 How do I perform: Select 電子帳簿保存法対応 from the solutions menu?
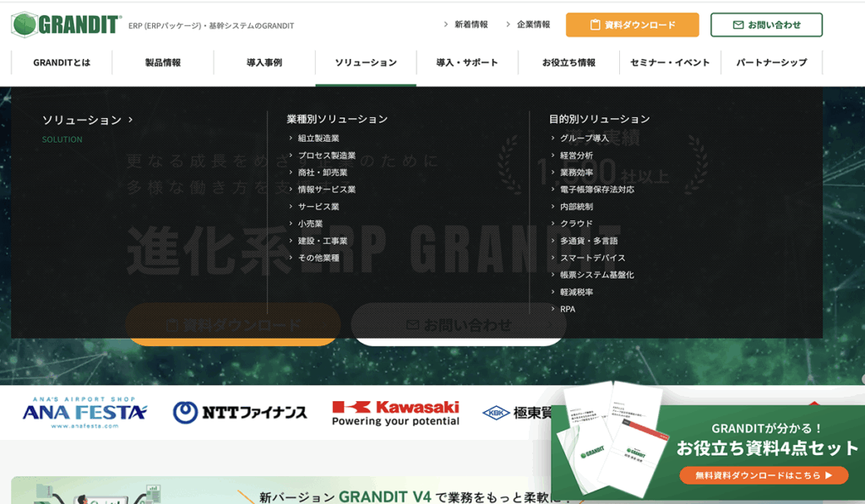(x=596, y=190)
